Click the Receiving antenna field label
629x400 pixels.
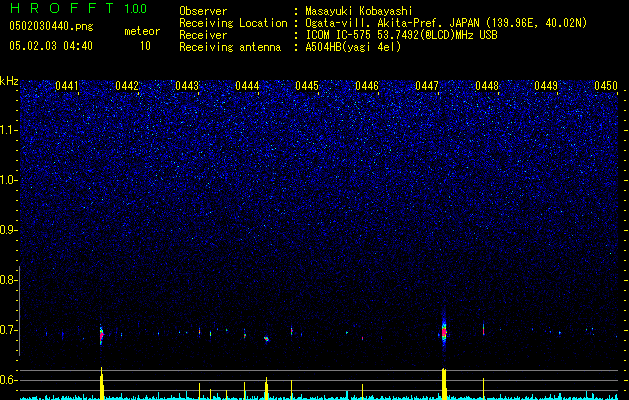(230, 47)
